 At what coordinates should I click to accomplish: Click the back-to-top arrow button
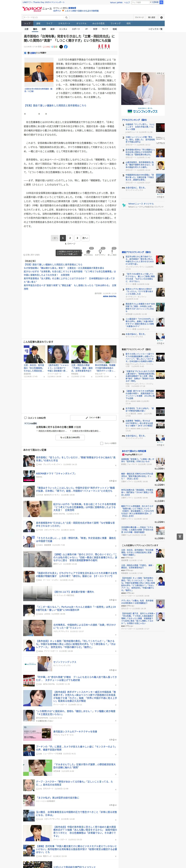point(180,537)
